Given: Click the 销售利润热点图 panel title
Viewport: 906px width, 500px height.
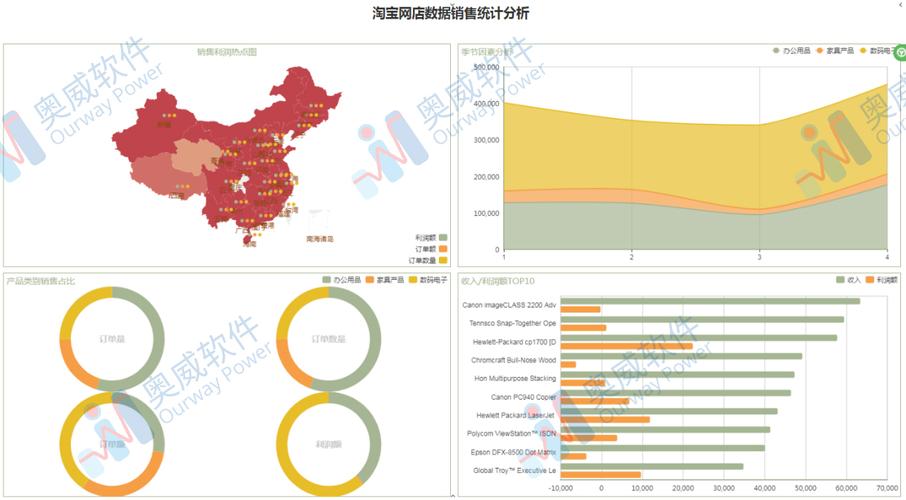Looking at the screenshot, I should pos(227,51).
